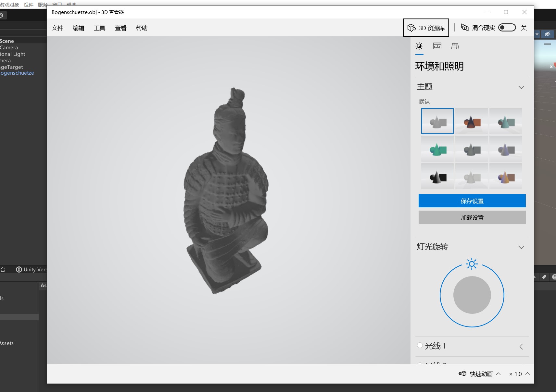This screenshot has width=556, height=392.
Task: Select the black high-contrast theme thumbnail
Action: 437,176
